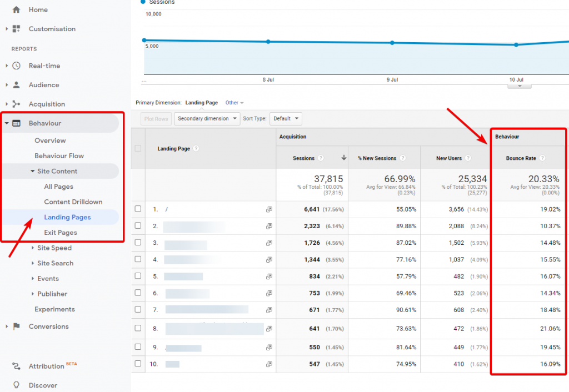Viewport: 569px width, 392px height.
Task: Select the checkbox for row 5
Action: click(x=138, y=277)
